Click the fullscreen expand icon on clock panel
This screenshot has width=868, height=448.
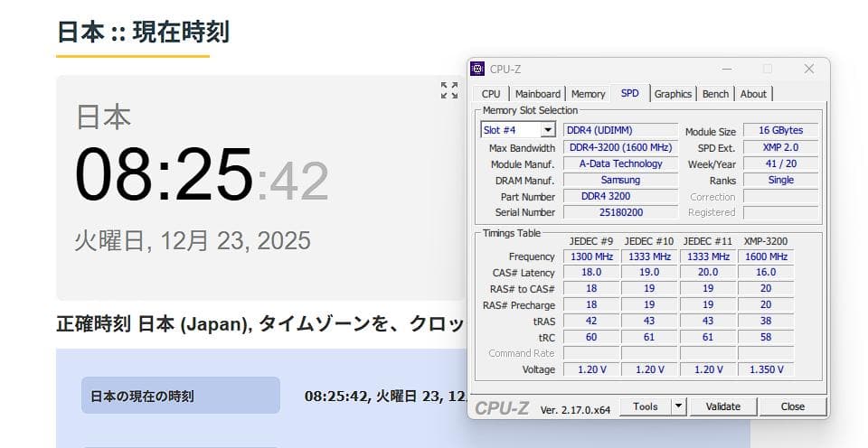(x=449, y=90)
